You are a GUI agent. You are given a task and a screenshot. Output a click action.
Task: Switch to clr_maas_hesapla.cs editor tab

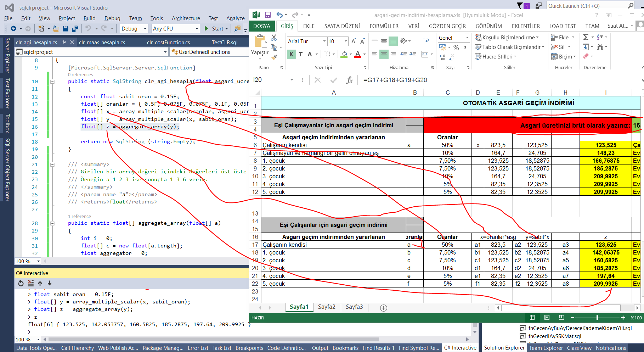coord(102,42)
